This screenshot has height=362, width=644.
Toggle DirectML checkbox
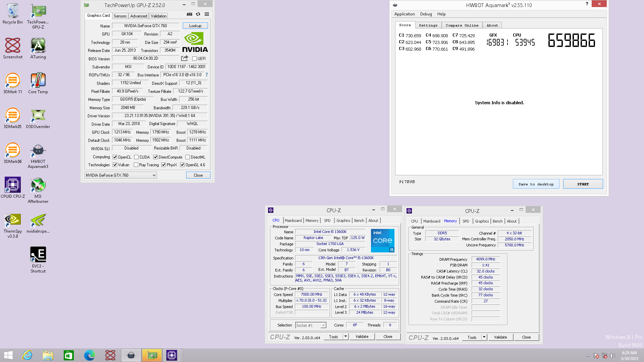point(188,157)
